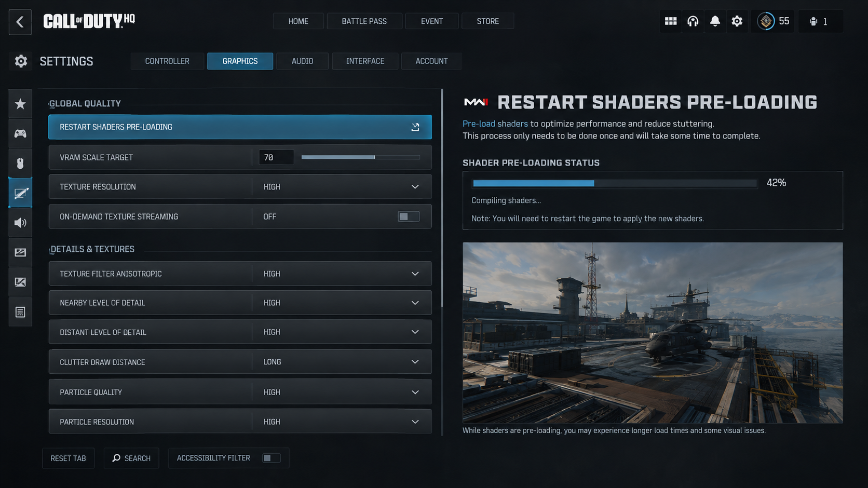Viewport: 868px width, 488px height.
Task: Select the interface sidebar icon below speaker
Action: (x=20, y=252)
